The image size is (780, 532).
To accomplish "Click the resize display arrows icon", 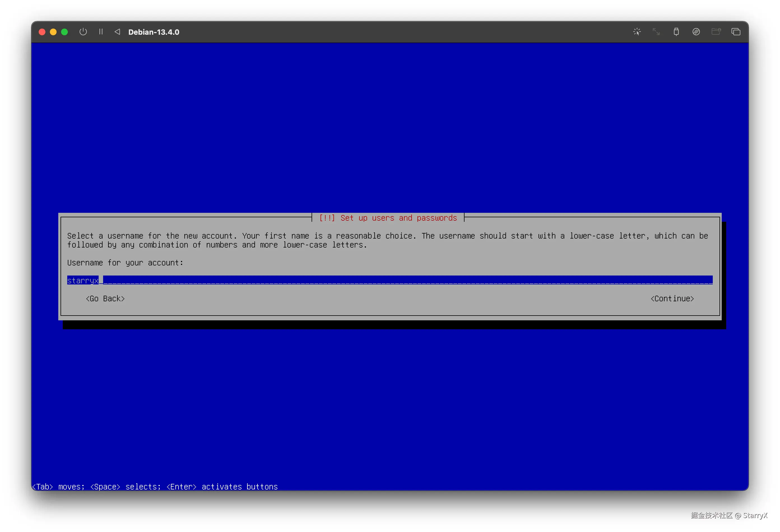I will click(x=656, y=32).
